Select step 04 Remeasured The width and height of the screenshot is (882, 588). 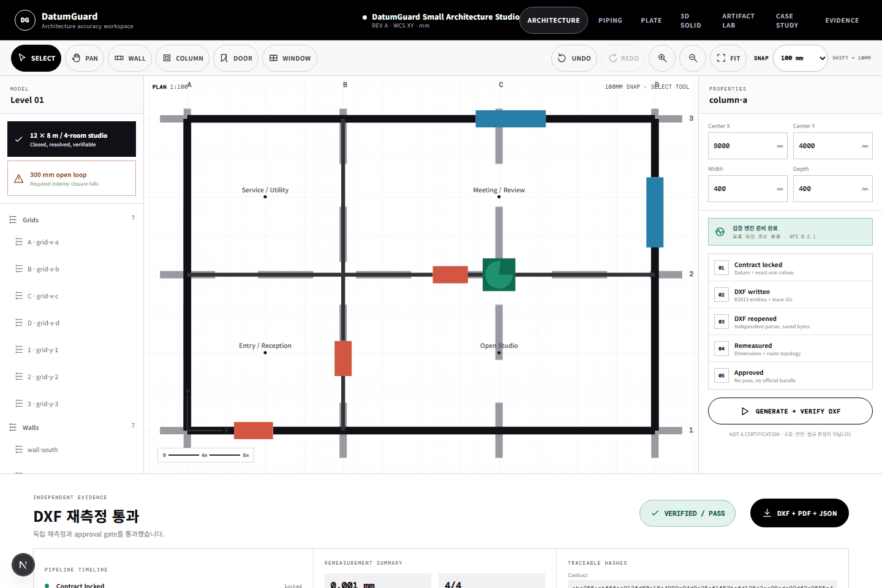click(790, 349)
